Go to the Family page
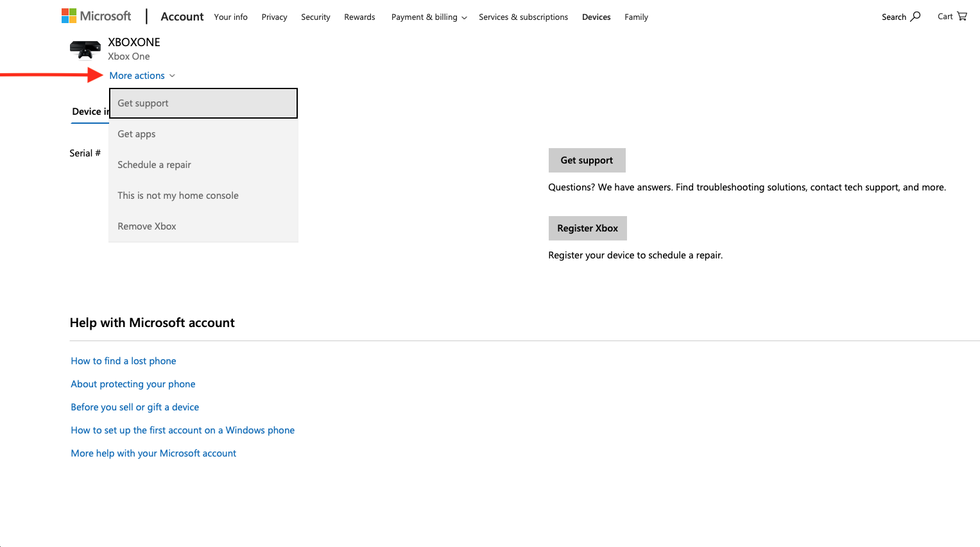Viewport: 980px width, 547px height. click(636, 17)
